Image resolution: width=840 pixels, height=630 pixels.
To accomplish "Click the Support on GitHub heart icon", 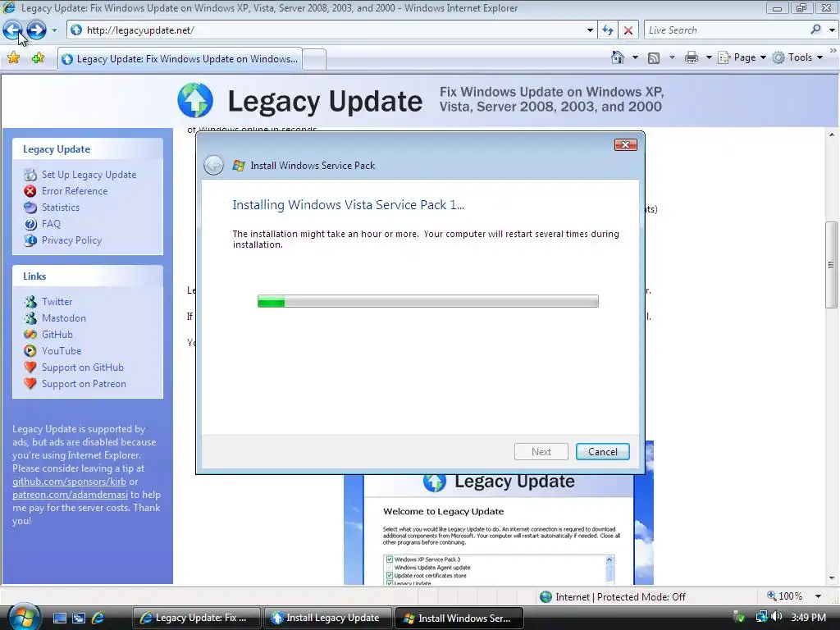I will pyautogui.click(x=30, y=367).
